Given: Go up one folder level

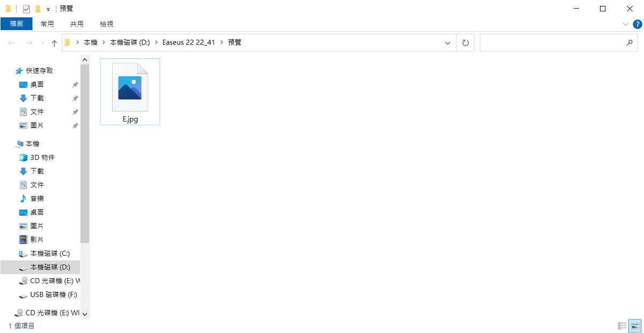Looking at the screenshot, I should pyautogui.click(x=54, y=43).
